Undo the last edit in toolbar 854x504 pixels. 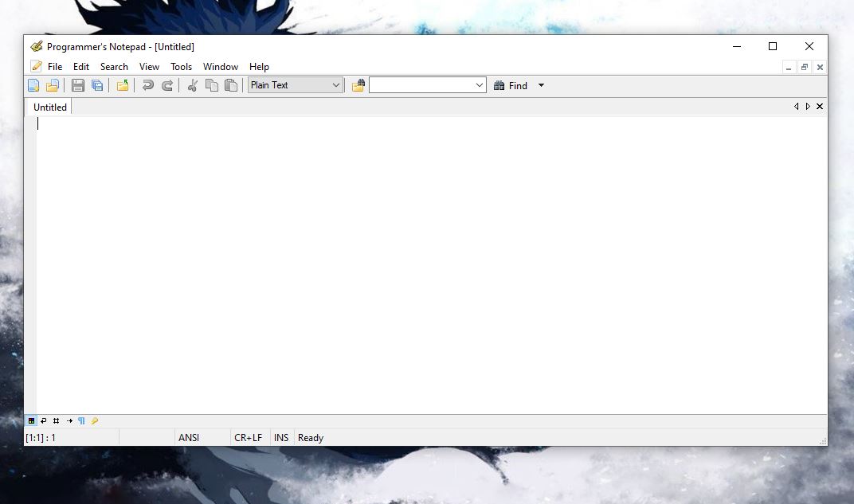[x=148, y=85]
